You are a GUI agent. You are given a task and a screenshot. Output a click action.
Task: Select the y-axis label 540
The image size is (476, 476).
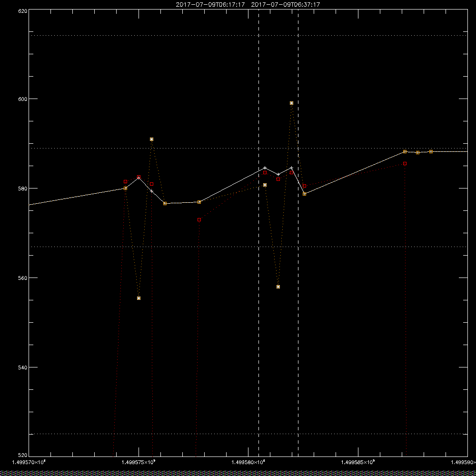coord(23,367)
